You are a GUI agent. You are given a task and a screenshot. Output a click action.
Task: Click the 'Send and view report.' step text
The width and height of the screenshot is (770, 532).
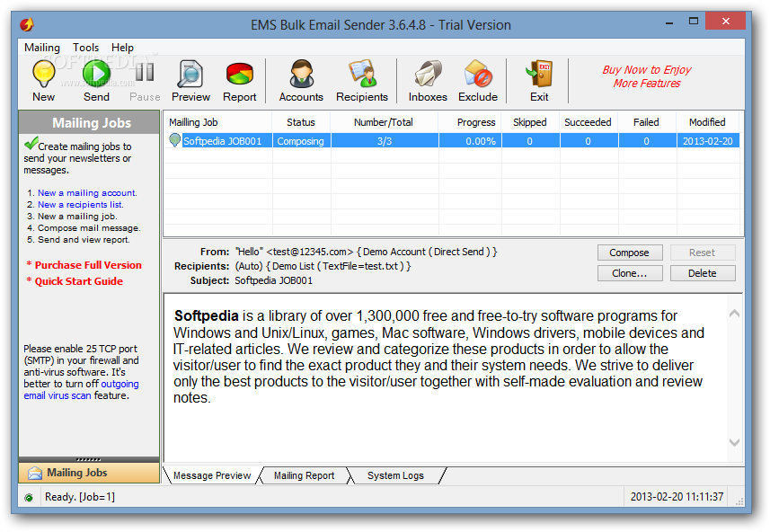[84, 240]
